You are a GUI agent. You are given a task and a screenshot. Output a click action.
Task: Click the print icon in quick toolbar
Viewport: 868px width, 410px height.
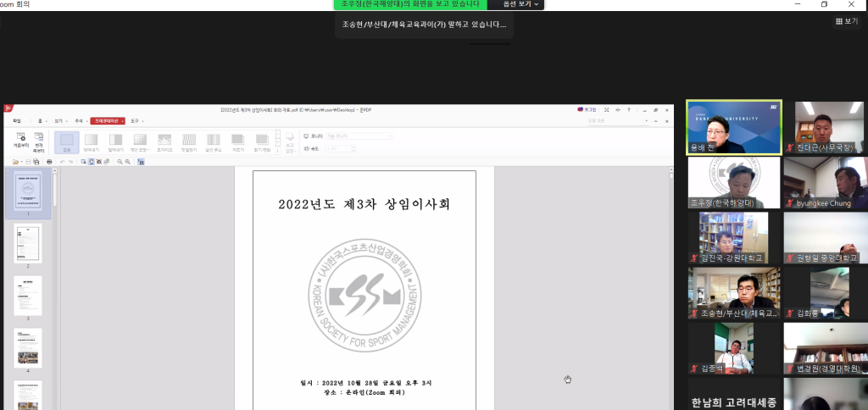[x=49, y=161]
